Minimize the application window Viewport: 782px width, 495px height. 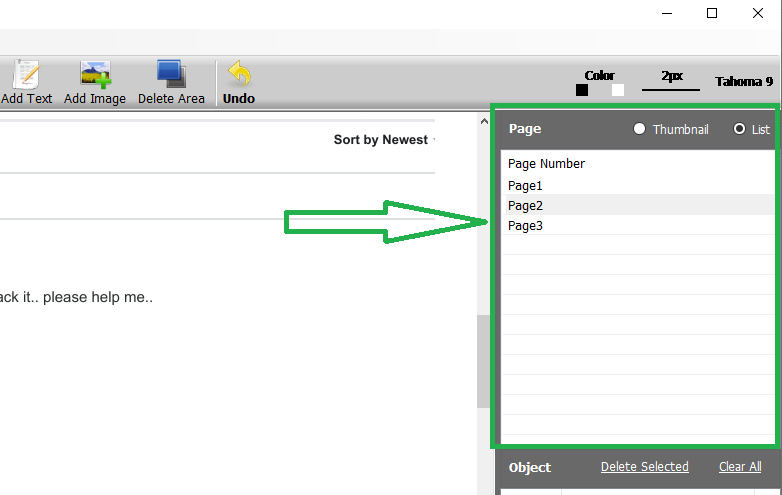pyautogui.click(x=667, y=13)
